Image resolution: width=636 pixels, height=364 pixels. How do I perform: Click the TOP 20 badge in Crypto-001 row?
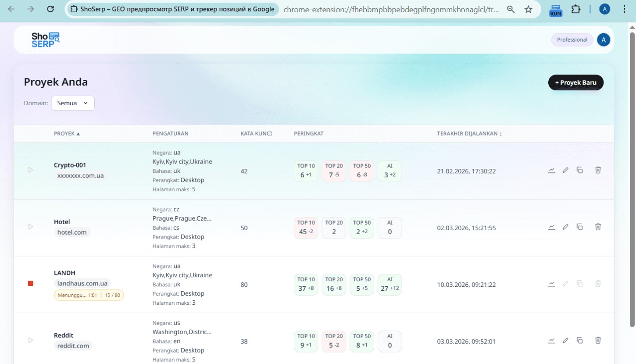click(334, 171)
